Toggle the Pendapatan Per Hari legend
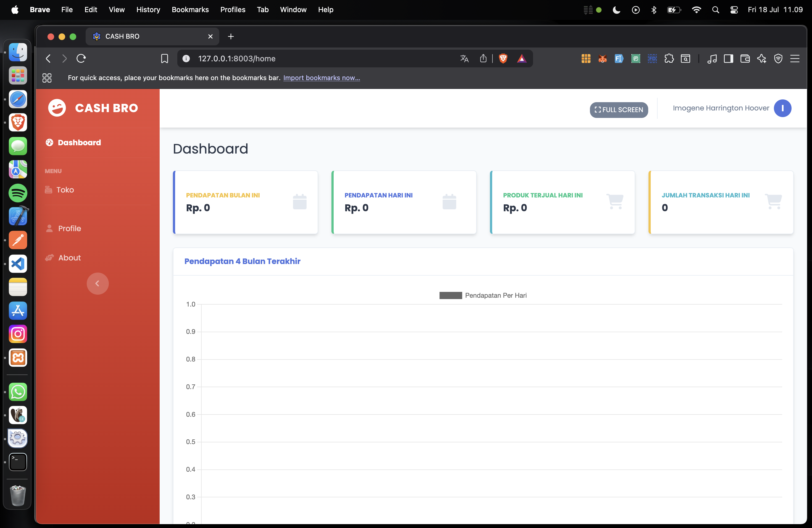 coord(483,295)
